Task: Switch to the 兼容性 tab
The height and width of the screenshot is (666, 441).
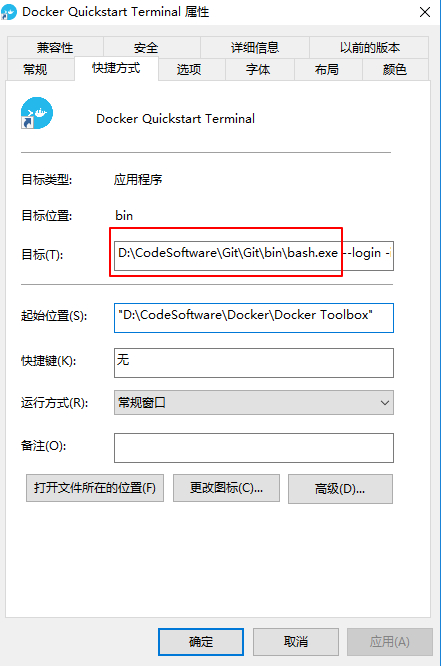Action: click(x=55, y=48)
